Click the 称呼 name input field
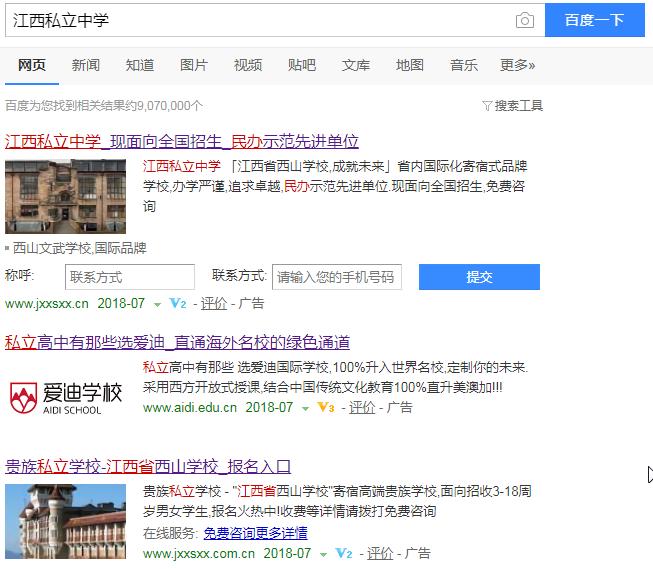 pyautogui.click(x=130, y=277)
